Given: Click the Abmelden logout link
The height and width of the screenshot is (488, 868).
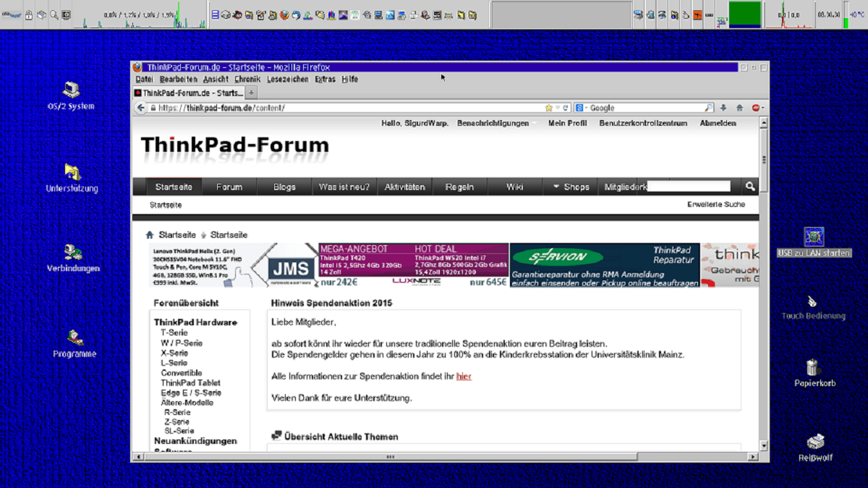Looking at the screenshot, I should tap(718, 124).
